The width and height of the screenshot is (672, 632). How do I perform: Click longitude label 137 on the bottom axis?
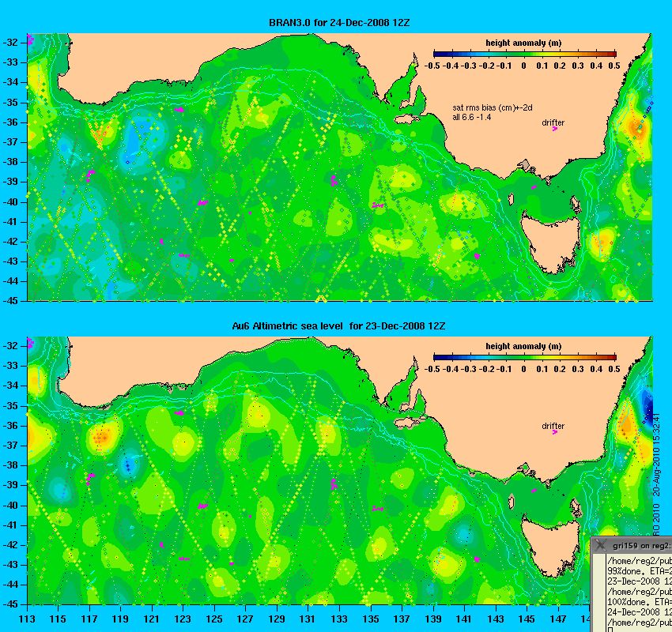coord(402,619)
